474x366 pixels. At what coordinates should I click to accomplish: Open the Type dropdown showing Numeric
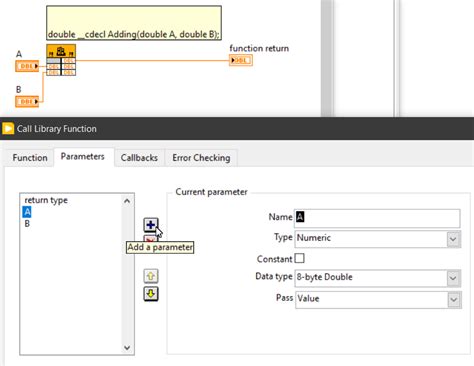coord(378,238)
